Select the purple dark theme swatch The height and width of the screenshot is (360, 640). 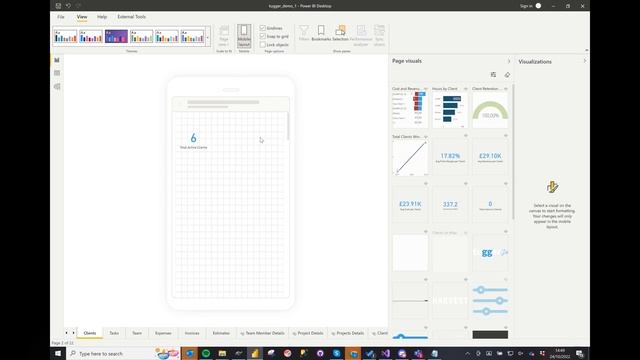[116, 37]
